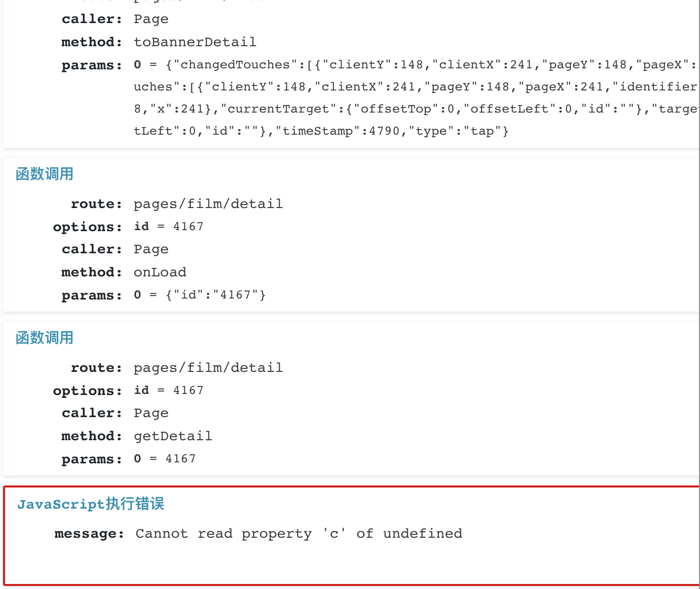Click the JavaScript执行错误 heading
Image resolution: width=700 pixels, height=589 pixels.
(x=91, y=504)
